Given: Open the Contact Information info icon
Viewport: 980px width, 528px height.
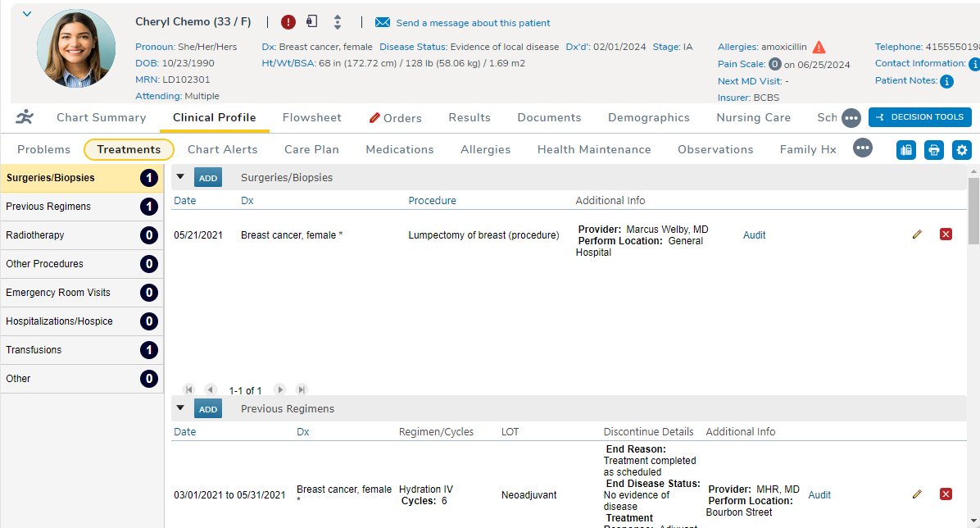Looking at the screenshot, I should coord(974,63).
